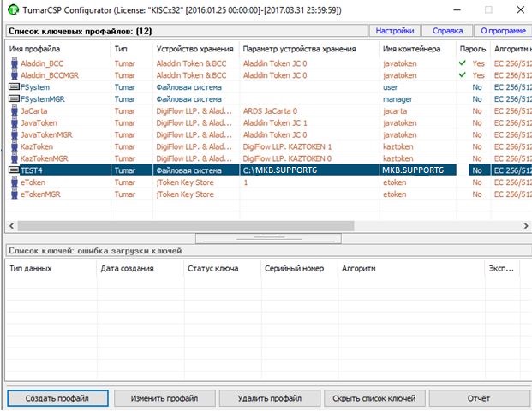Image resolution: width=532 pixels, height=411 pixels.
Task: Click the KazToken profile icon
Action: pos(14,147)
